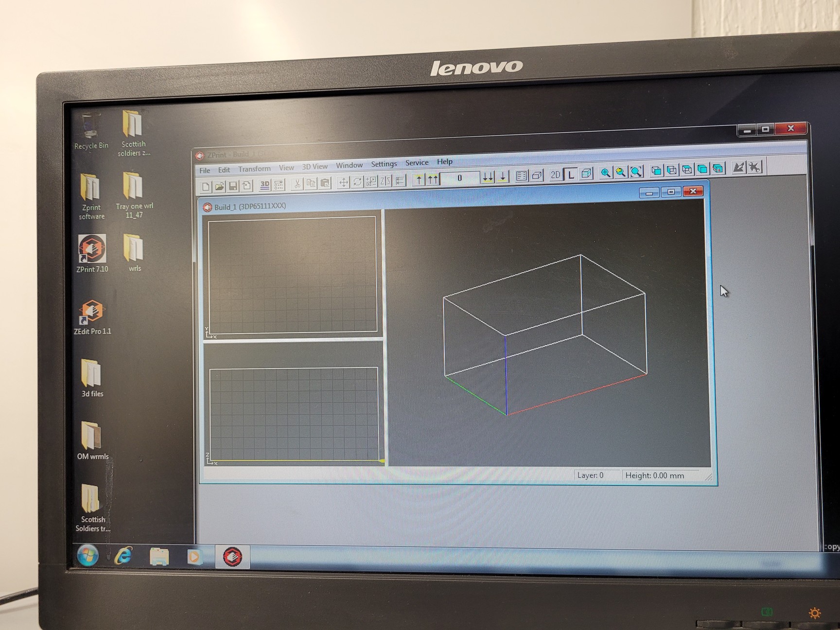Toggle the wireframe box view icon

[536, 175]
